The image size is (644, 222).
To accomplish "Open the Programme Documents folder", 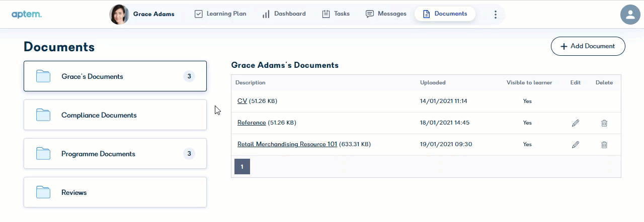I will pyautogui.click(x=115, y=154).
